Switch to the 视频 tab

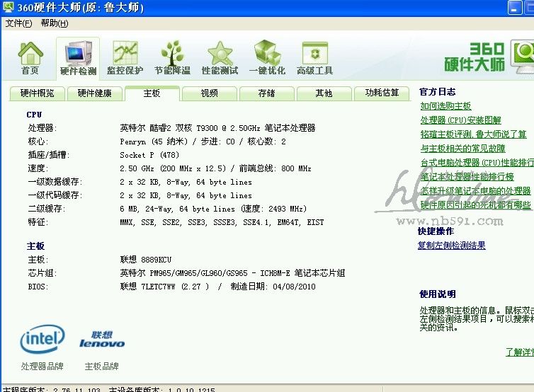[x=209, y=93]
